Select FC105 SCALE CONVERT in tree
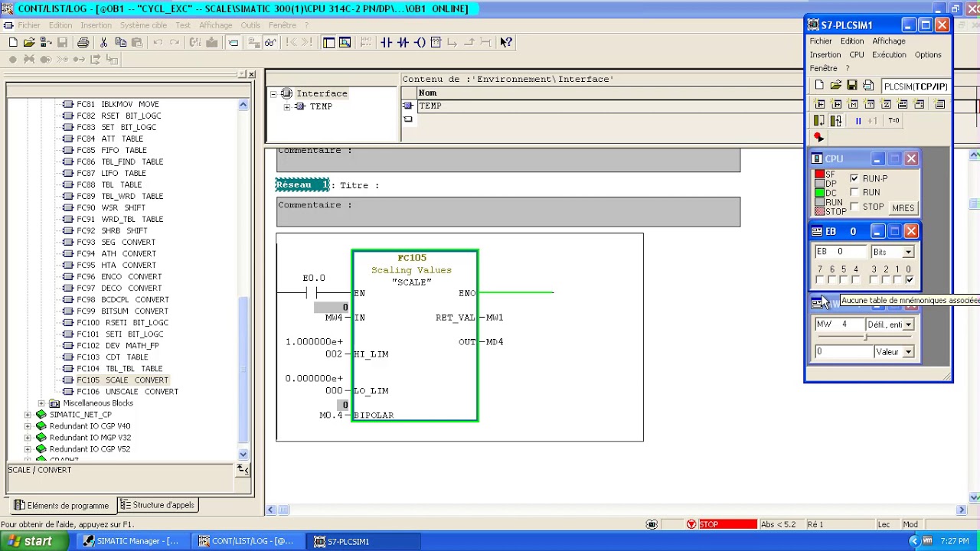 click(x=122, y=380)
